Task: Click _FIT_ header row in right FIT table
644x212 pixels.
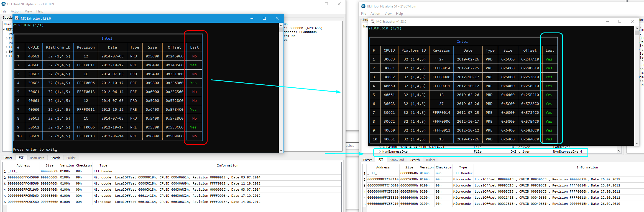Action: point(503,173)
